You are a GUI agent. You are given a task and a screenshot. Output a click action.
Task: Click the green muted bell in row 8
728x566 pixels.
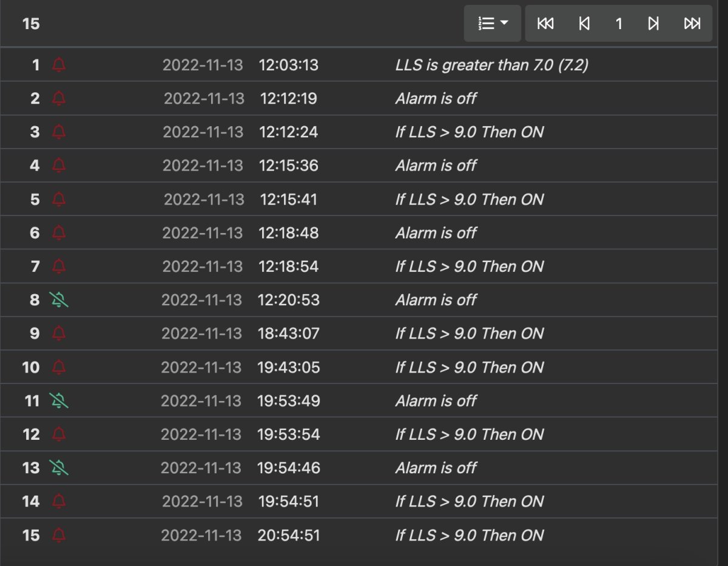[59, 300]
